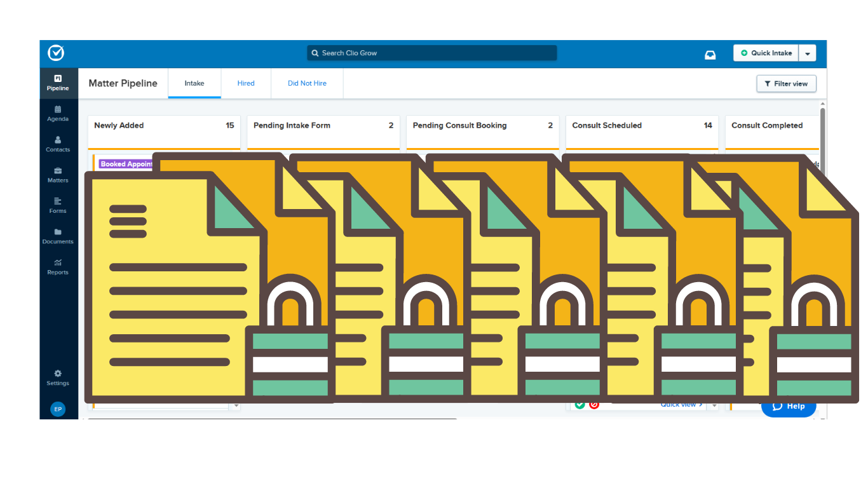Click the Pending Intake Form column title
The image size is (868, 488).
tap(292, 125)
